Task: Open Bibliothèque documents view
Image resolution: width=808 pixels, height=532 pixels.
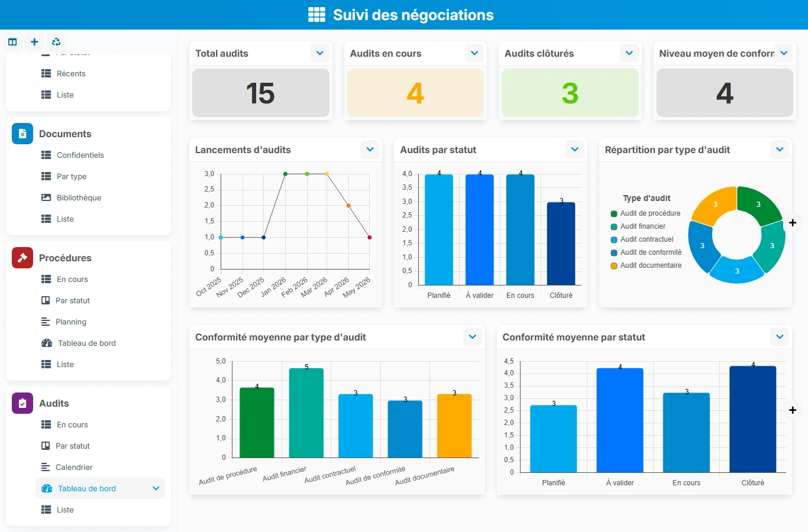Action: (79, 197)
